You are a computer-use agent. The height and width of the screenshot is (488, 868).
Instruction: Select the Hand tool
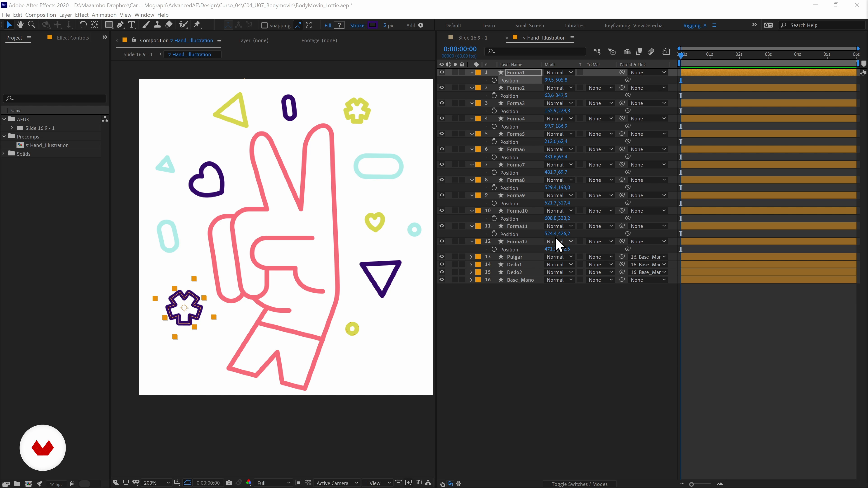coord(20,25)
